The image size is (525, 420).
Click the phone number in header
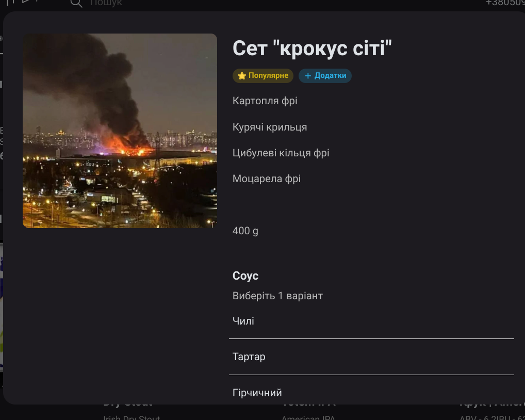click(505, 3)
